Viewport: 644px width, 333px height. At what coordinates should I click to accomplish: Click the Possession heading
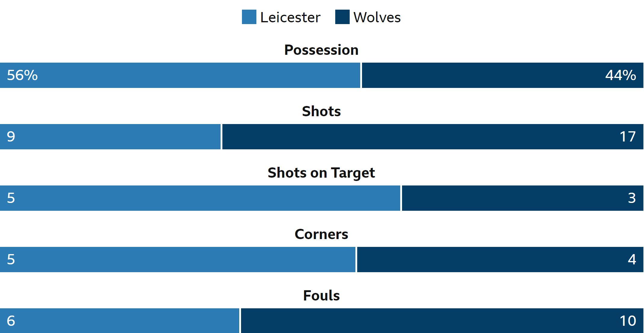point(321,50)
